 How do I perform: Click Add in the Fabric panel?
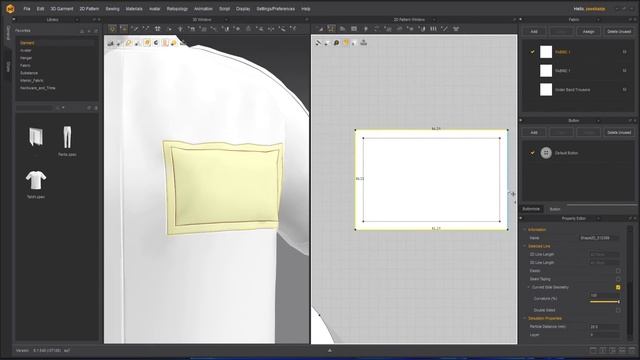[x=534, y=31]
